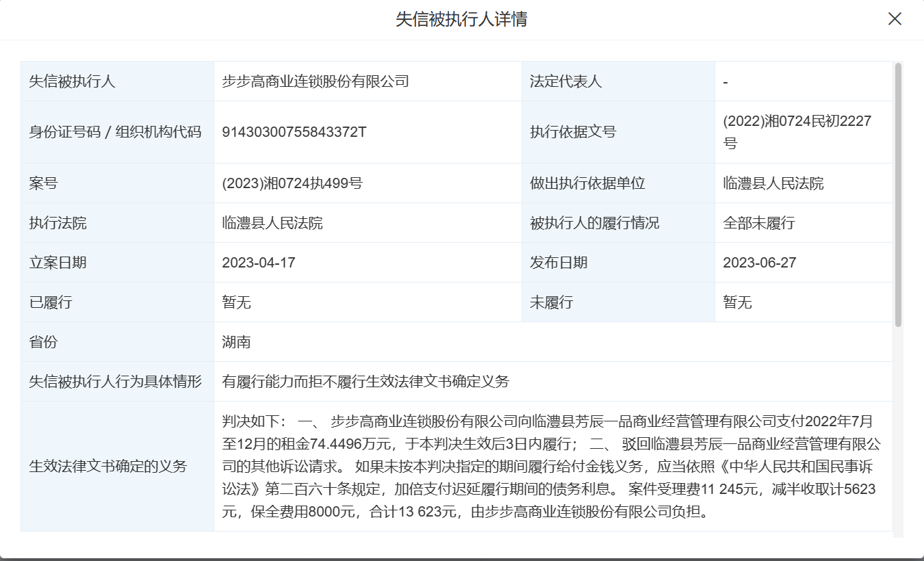Click publish date 2023-06-27
This screenshot has height=561, width=924.
coord(760,263)
